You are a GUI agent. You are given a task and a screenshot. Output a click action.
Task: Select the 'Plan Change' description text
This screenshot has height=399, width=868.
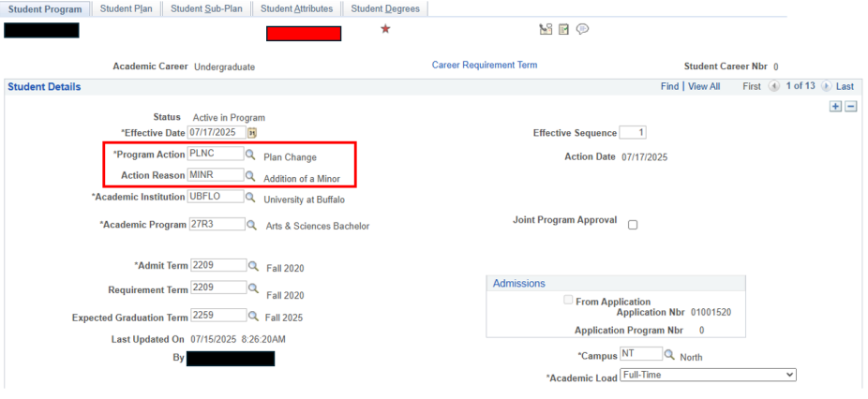pos(290,157)
